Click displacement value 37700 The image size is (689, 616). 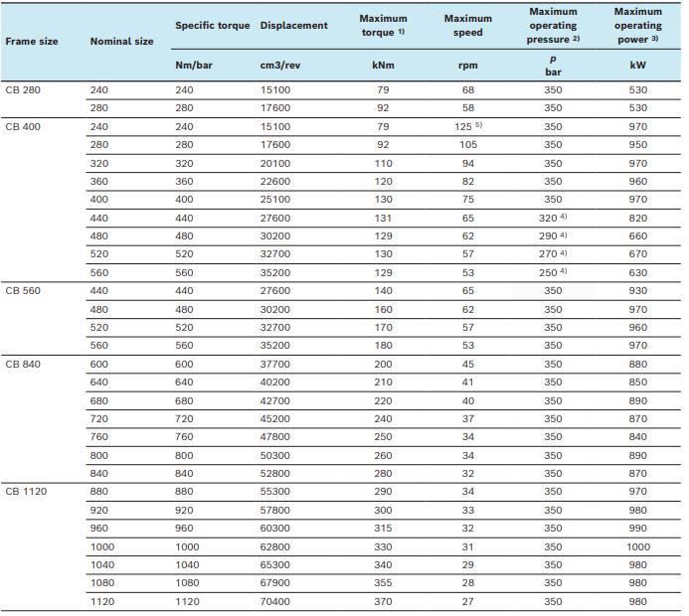pyautogui.click(x=275, y=364)
